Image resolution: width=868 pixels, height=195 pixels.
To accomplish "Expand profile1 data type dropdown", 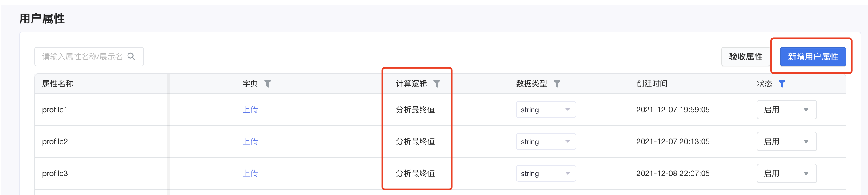I will pos(546,110).
